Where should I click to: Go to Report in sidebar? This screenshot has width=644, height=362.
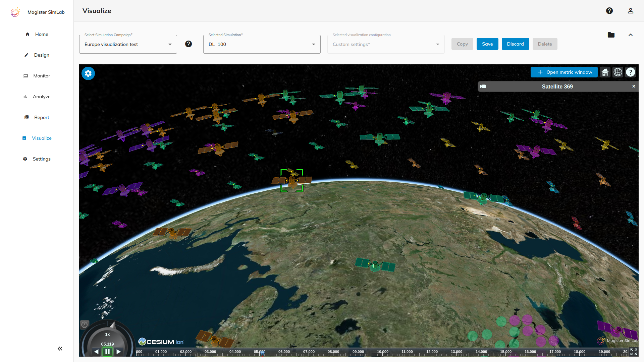coord(37,117)
